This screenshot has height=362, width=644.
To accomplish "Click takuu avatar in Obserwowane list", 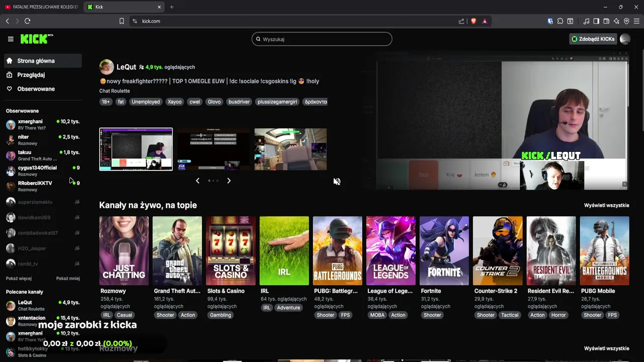I will coord(11,155).
